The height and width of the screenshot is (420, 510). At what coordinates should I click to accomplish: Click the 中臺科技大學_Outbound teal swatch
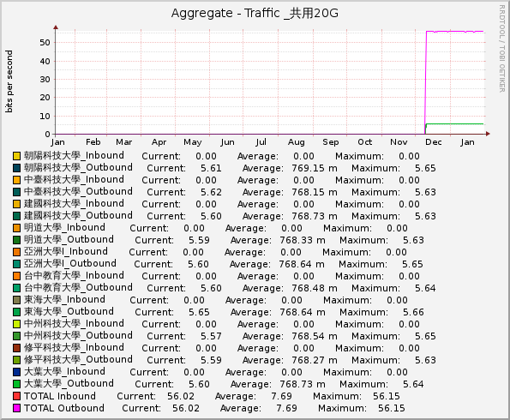click(x=16, y=192)
